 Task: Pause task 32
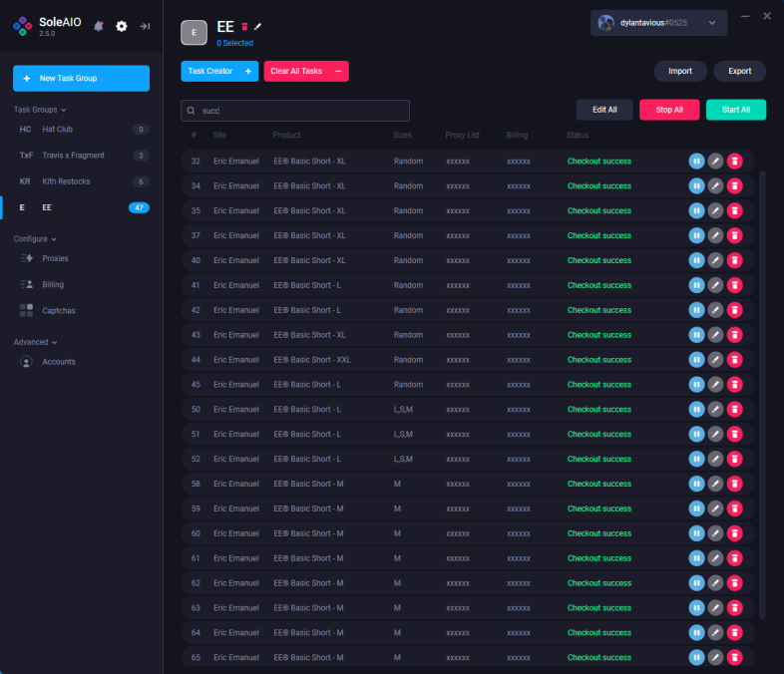696,161
